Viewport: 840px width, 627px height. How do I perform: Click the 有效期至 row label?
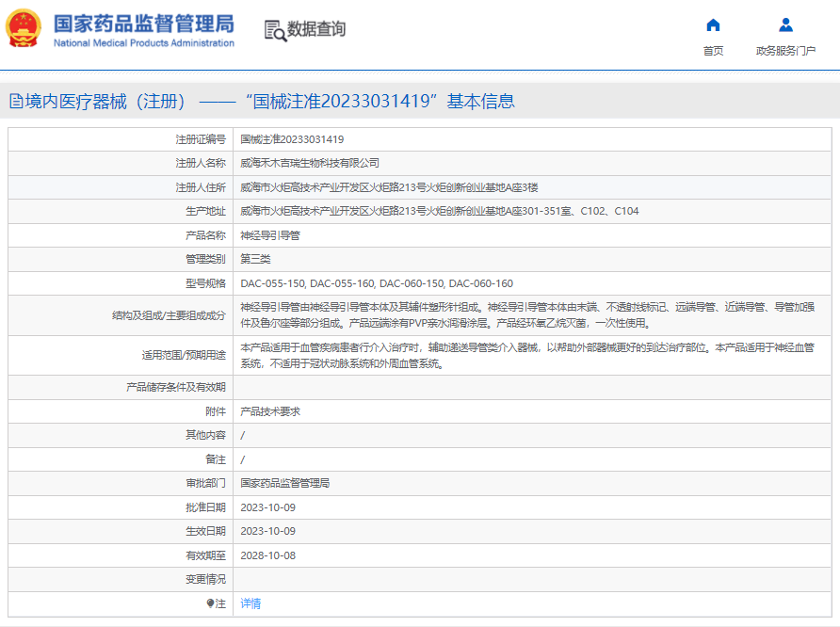[205, 555]
